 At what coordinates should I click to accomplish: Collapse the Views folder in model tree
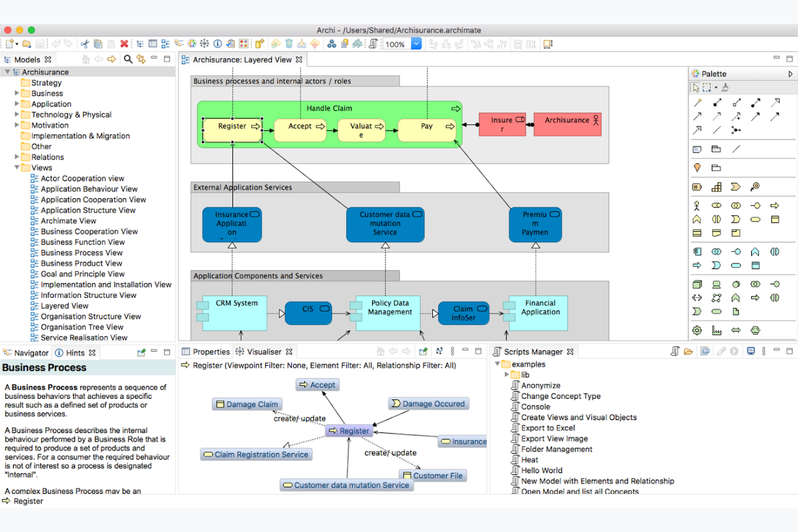17,168
